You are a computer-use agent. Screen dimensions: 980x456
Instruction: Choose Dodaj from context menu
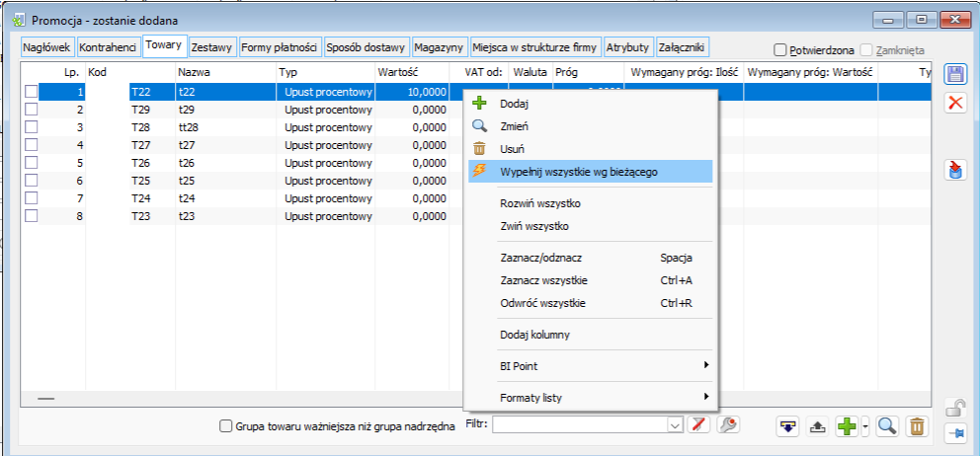(591, 104)
